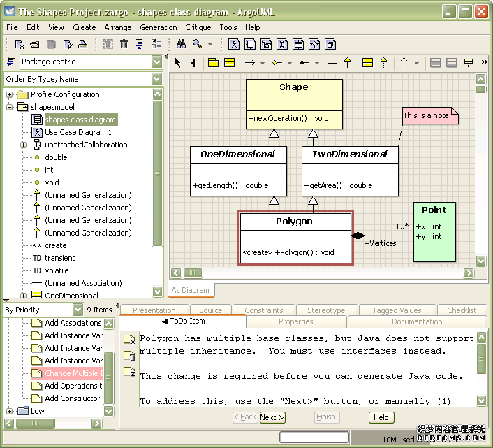
Task: Create a new Sequence diagram icon
Action: coord(266,44)
